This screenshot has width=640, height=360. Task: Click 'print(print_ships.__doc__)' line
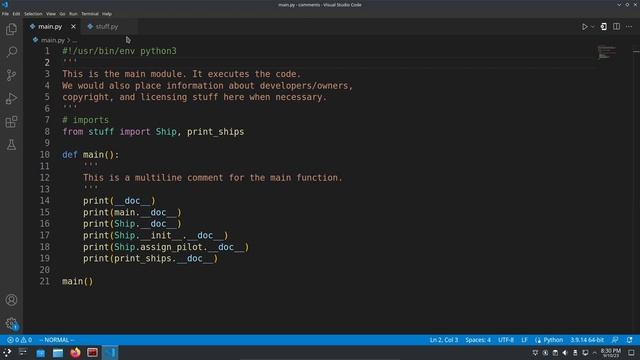[x=151, y=258]
